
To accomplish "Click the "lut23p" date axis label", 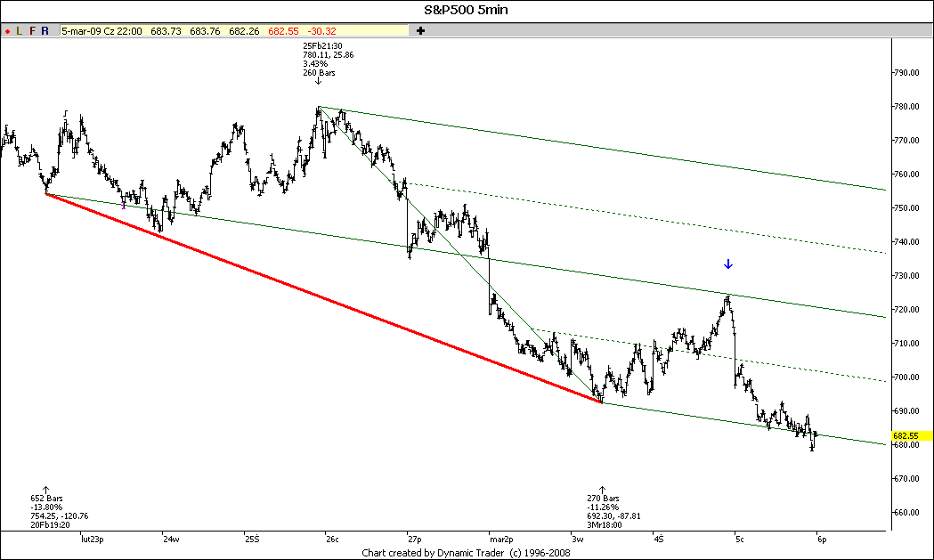I will point(93,540).
